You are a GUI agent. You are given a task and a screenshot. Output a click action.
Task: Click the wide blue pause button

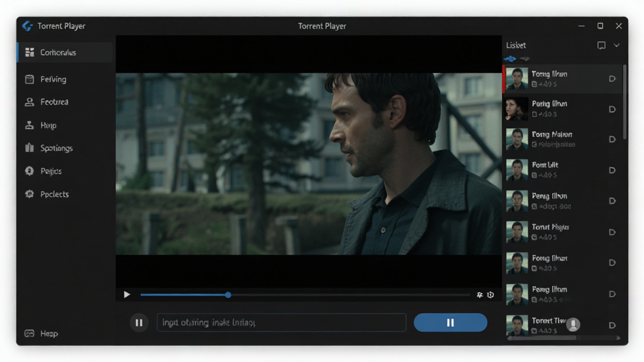[450, 322]
